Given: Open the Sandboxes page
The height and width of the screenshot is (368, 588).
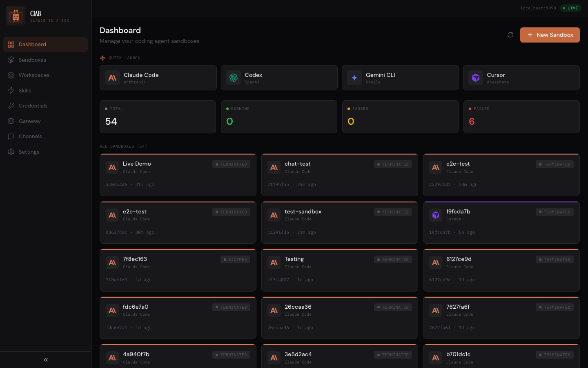Looking at the screenshot, I should click(32, 60).
